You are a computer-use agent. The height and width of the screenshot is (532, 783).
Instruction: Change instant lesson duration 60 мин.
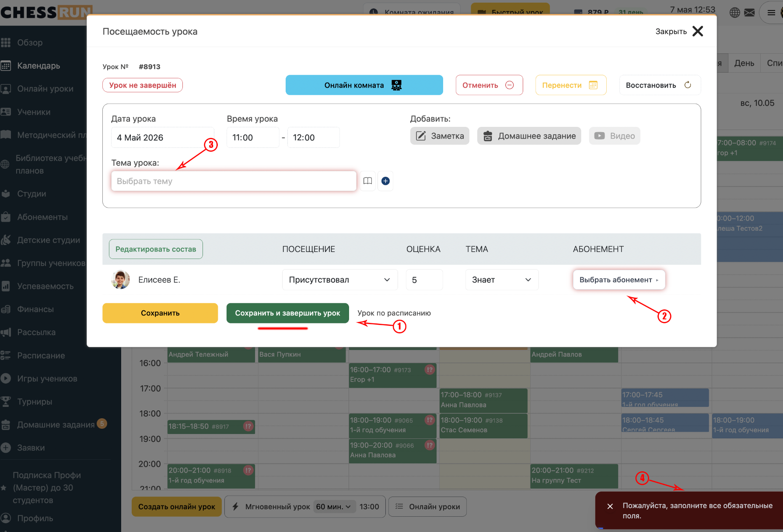pos(333,507)
